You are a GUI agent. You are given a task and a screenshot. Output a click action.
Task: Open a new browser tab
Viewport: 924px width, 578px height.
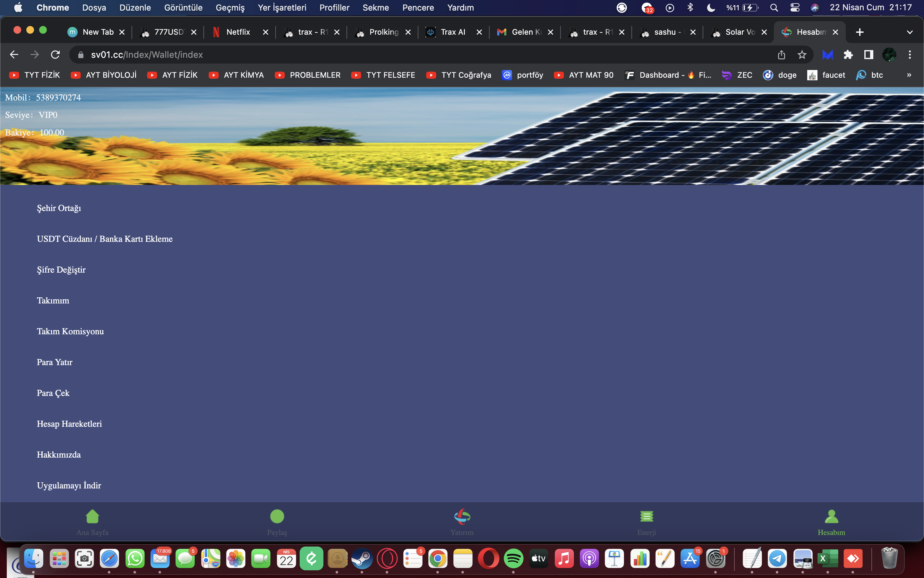tap(860, 32)
